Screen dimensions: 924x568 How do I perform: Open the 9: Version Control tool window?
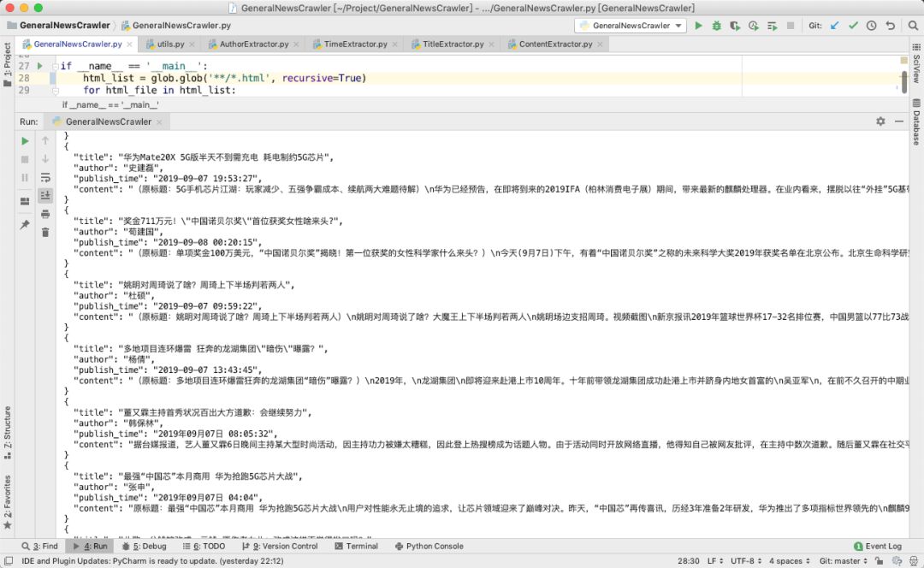(280, 547)
